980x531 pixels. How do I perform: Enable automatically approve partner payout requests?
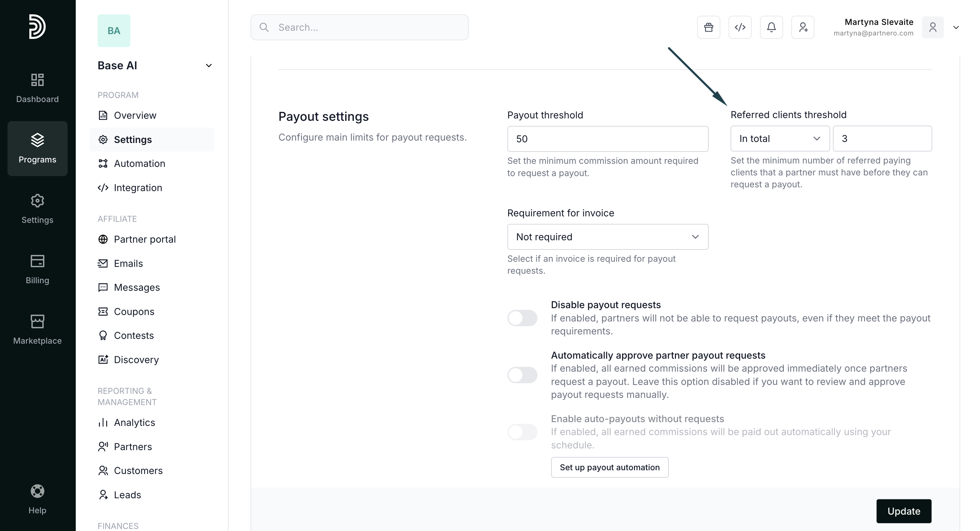(522, 375)
